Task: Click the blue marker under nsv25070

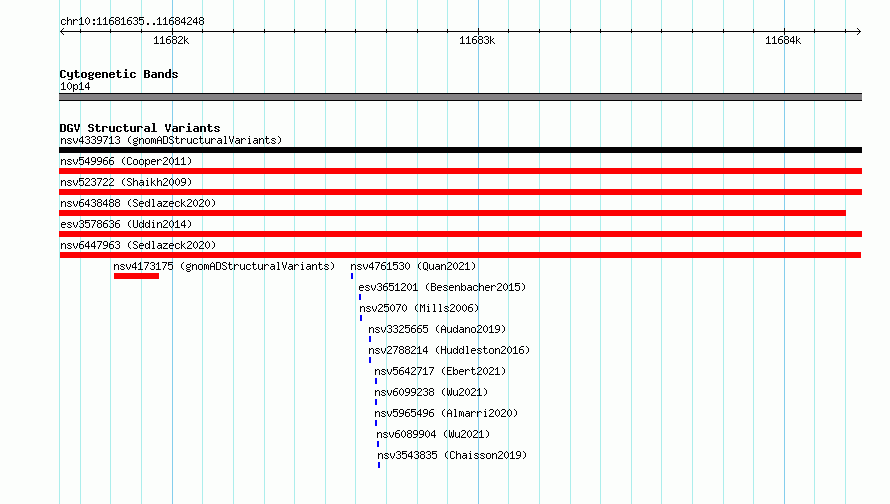Action: pyautogui.click(x=361, y=318)
